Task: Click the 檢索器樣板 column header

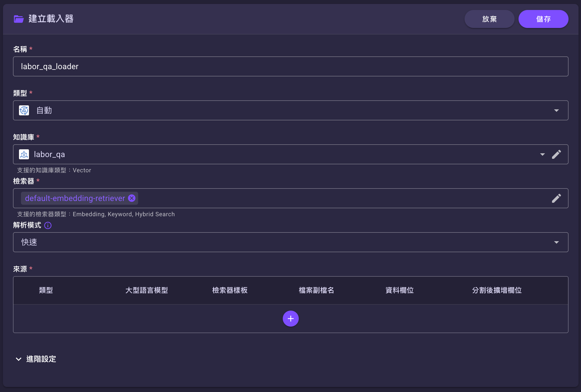Action: (x=230, y=290)
